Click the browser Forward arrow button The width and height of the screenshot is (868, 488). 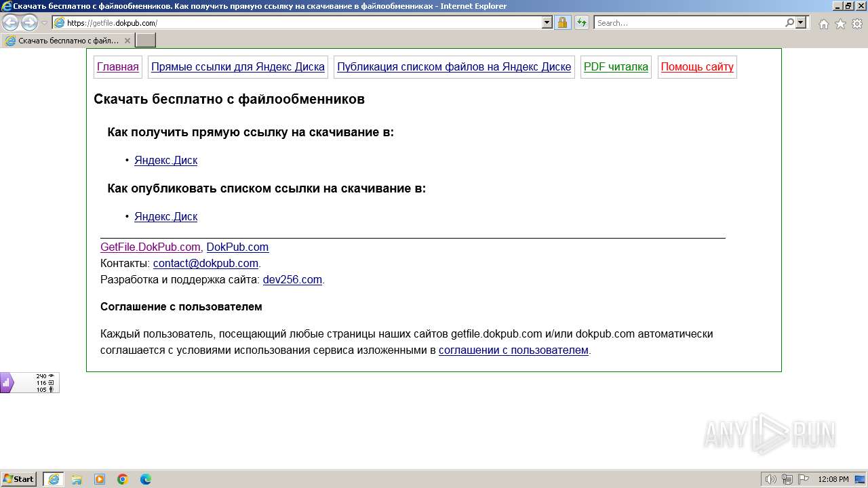[29, 22]
